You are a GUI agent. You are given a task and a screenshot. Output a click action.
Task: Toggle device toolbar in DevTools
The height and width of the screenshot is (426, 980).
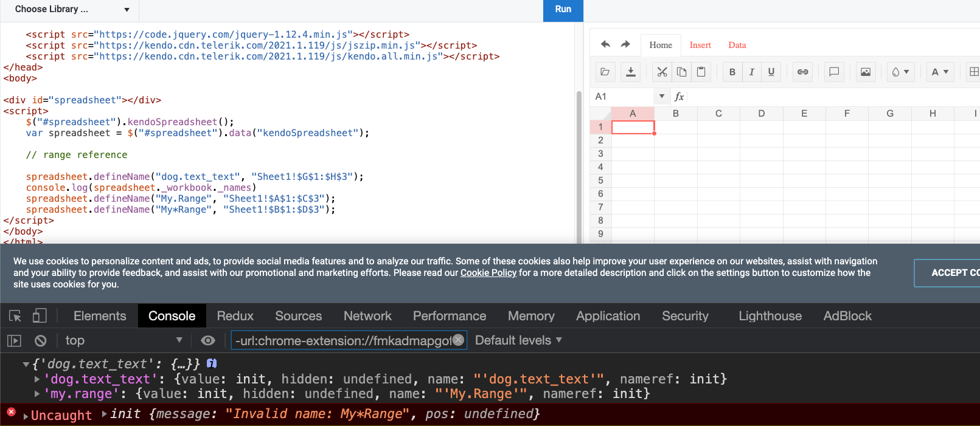pos(40,316)
